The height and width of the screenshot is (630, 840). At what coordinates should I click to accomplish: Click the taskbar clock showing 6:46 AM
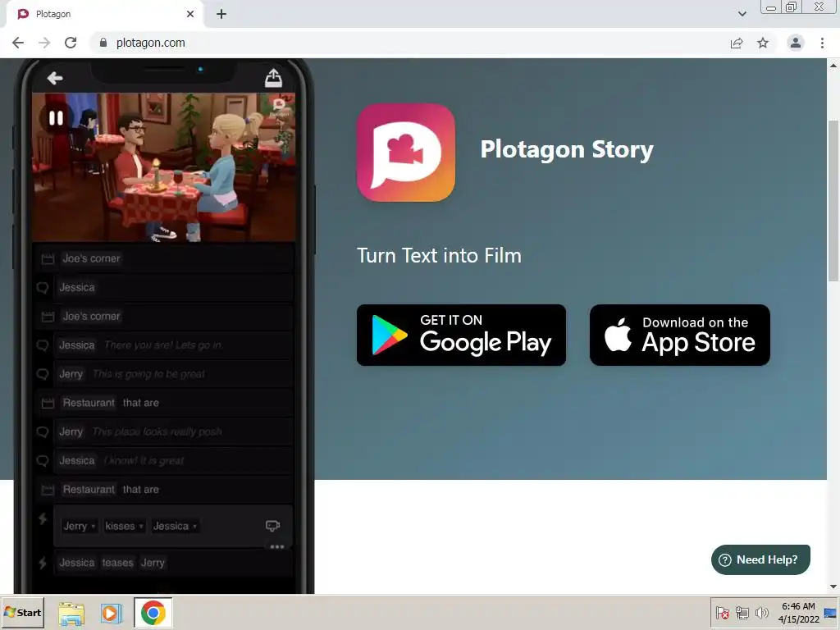point(798,613)
